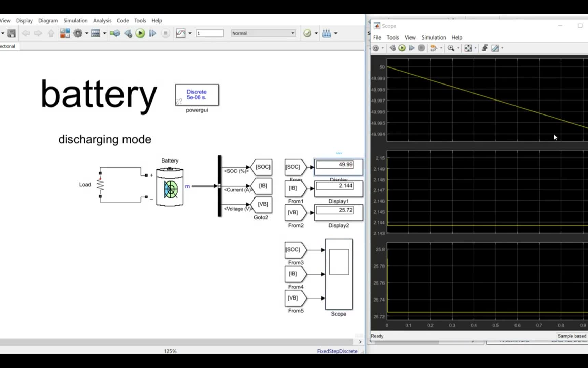The height and width of the screenshot is (368, 588).
Task: Click inside the simulation stop time field
Action: tap(210, 33)
